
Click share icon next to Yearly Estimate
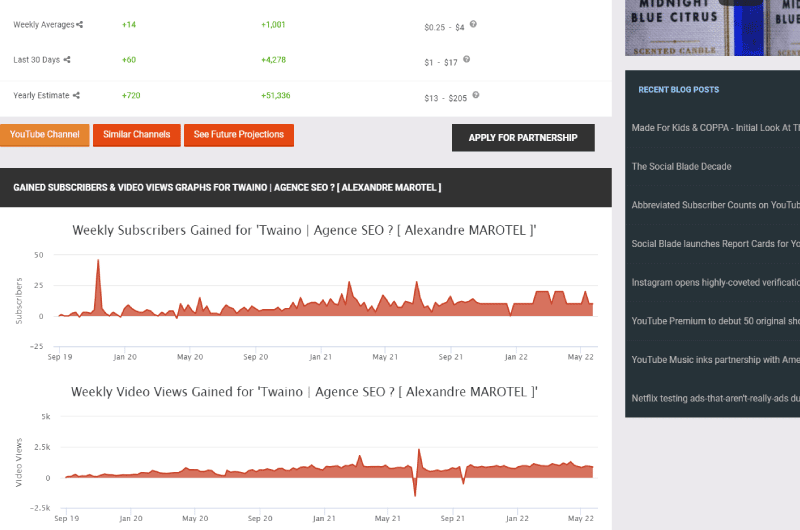[76, 95]
